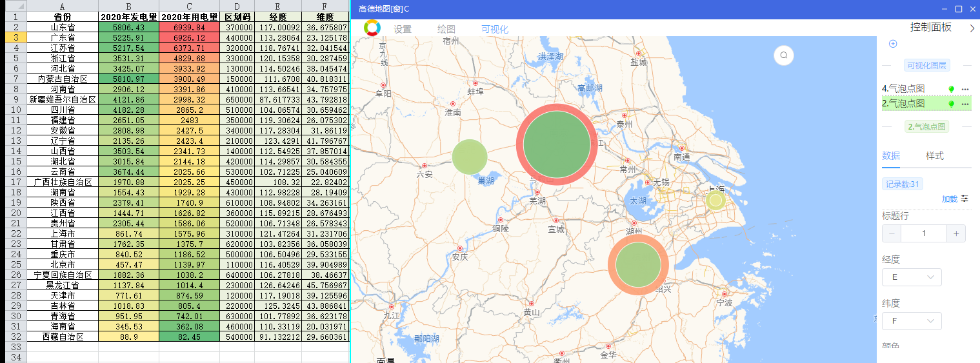
Task: Click the orange-ringed bubble near 绍兴
Action: coord(638,265)
